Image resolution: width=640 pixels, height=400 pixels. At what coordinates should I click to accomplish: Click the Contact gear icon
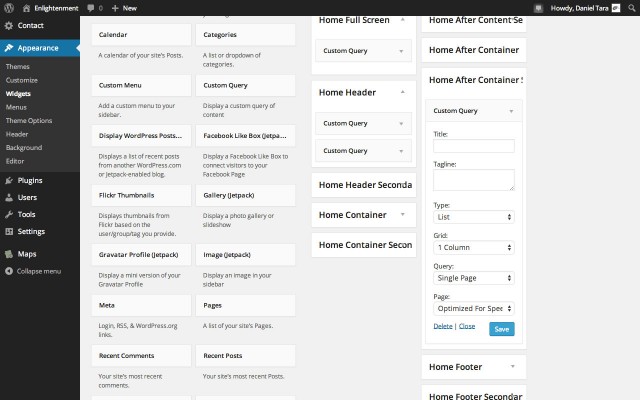[x=9, y=25]
